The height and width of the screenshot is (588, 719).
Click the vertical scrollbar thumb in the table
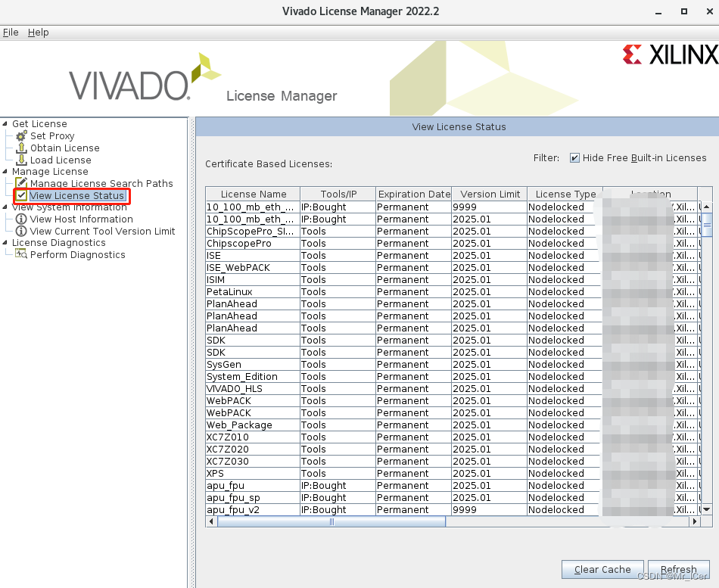(707, 225)
